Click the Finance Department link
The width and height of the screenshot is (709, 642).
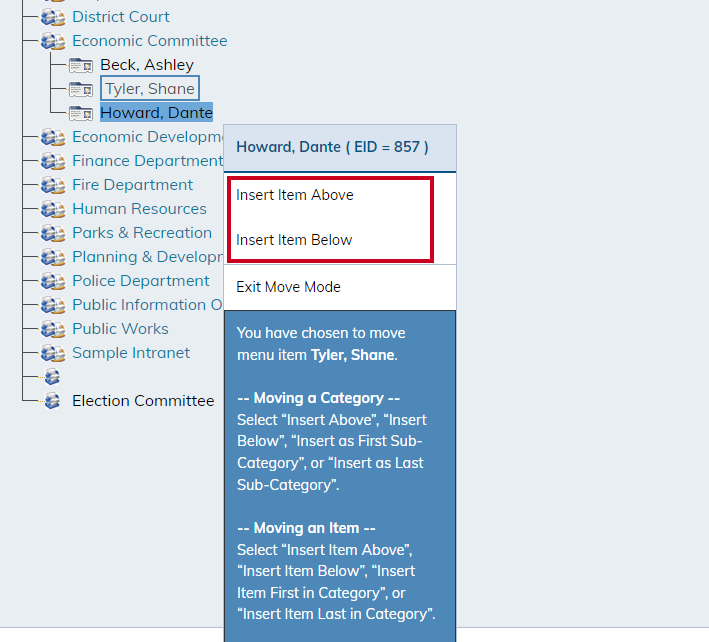tap(146, 161)
